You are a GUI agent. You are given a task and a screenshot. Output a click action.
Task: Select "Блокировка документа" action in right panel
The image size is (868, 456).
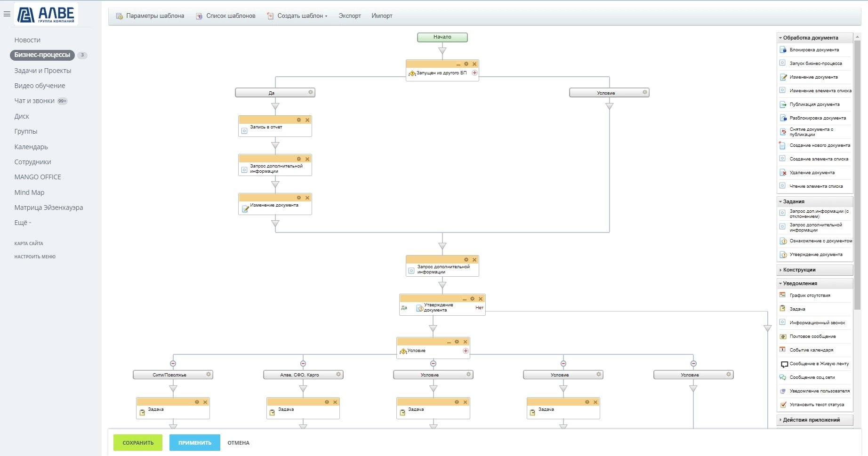pos(814,50)
